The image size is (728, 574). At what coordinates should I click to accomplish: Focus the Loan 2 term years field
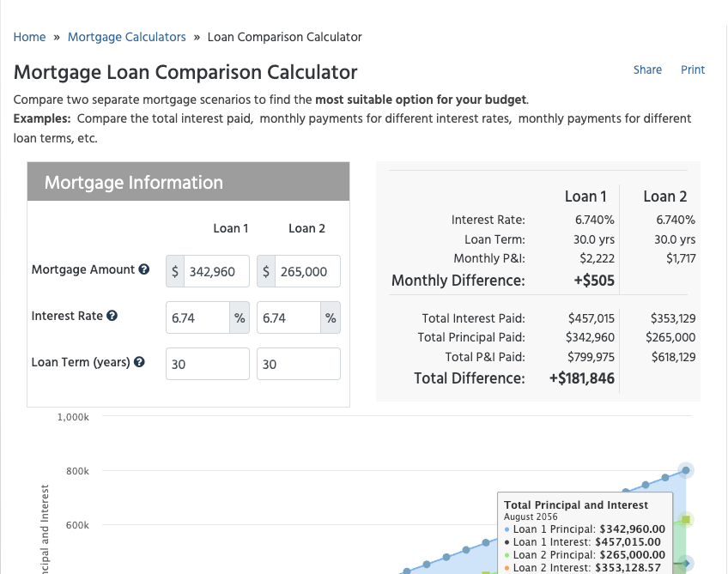coord(299,364)
